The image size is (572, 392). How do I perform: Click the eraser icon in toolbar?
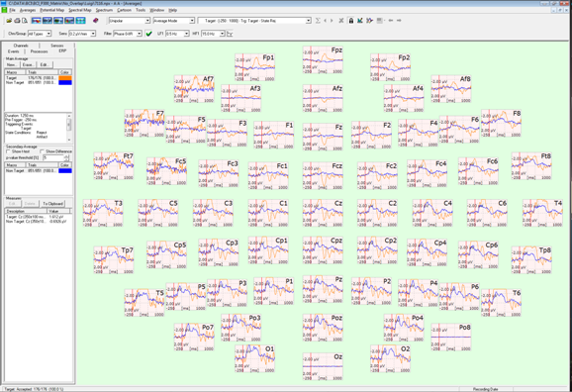pos(96,21)
